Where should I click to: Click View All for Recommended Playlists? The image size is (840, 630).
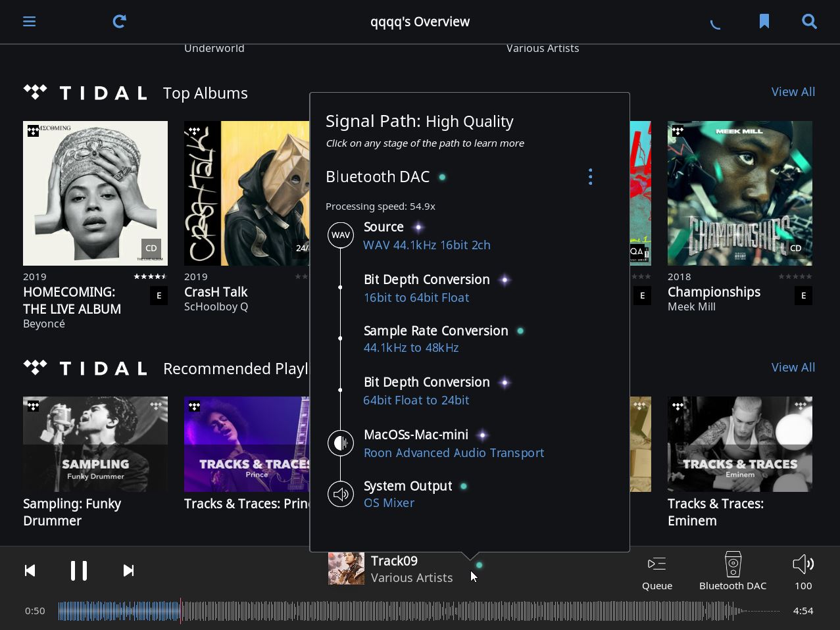pos(793,368)
